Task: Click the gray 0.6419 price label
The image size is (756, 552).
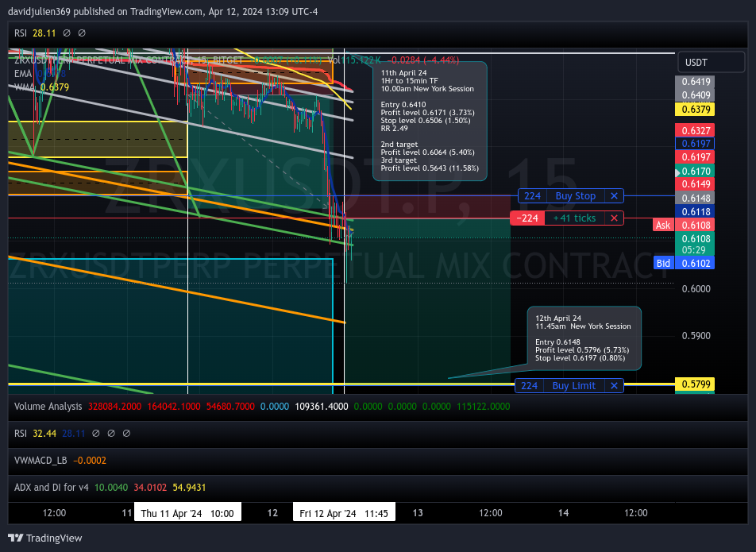Action: pyautogui.click(x=695, y=82)
